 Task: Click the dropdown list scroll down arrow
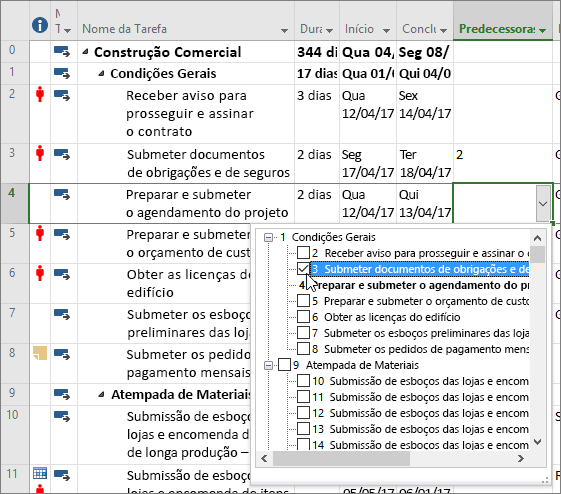click(x=537, y=442)
